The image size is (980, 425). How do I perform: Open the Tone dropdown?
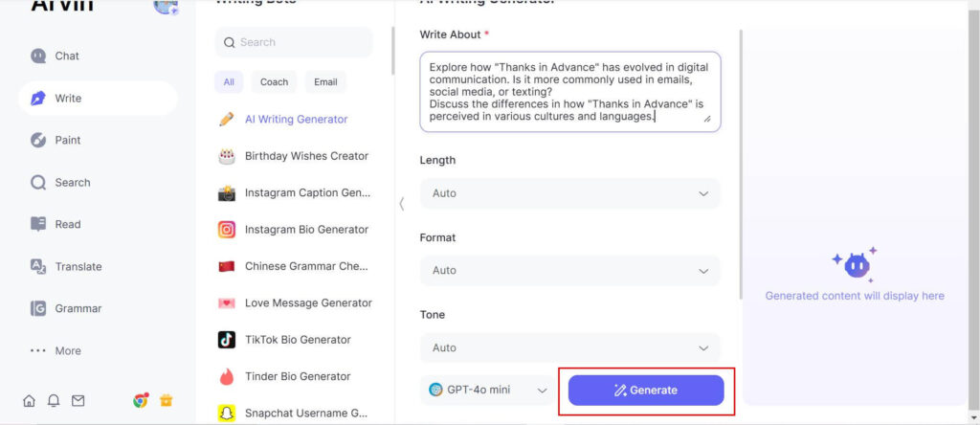(570, 347)
